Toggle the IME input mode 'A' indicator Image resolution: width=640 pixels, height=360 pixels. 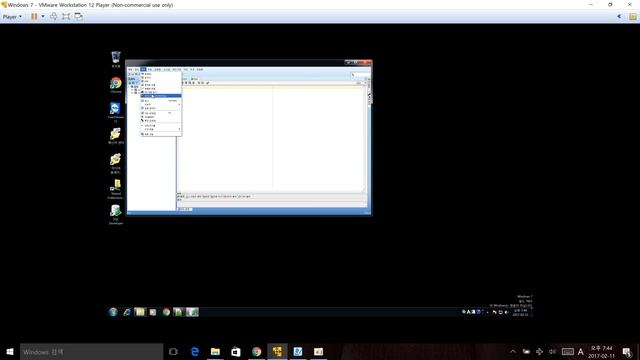(580, 351)
